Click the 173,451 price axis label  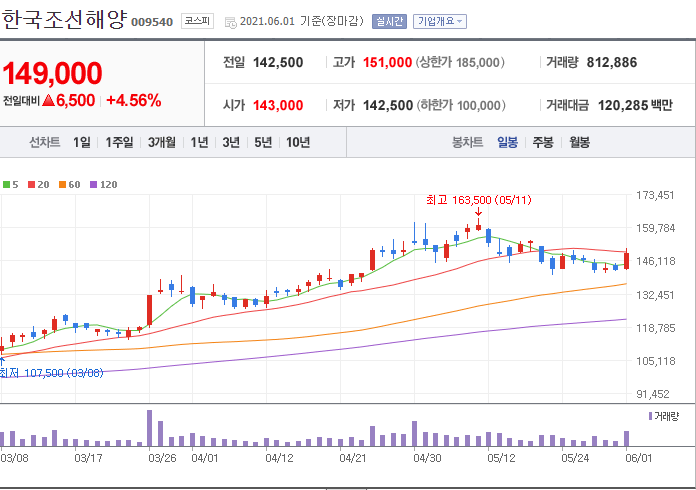pos(655,195)
